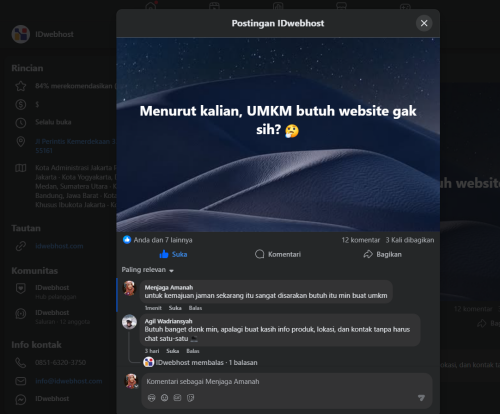Open the emoji picker in comment box
Viewport: 500px width, 414px height.
click(164, 398)
